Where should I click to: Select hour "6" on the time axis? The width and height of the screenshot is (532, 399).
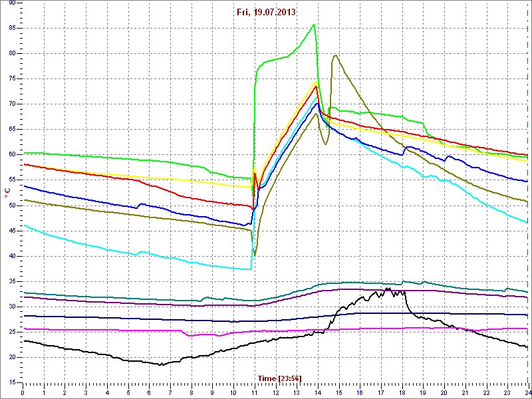[x=149, y=391]
